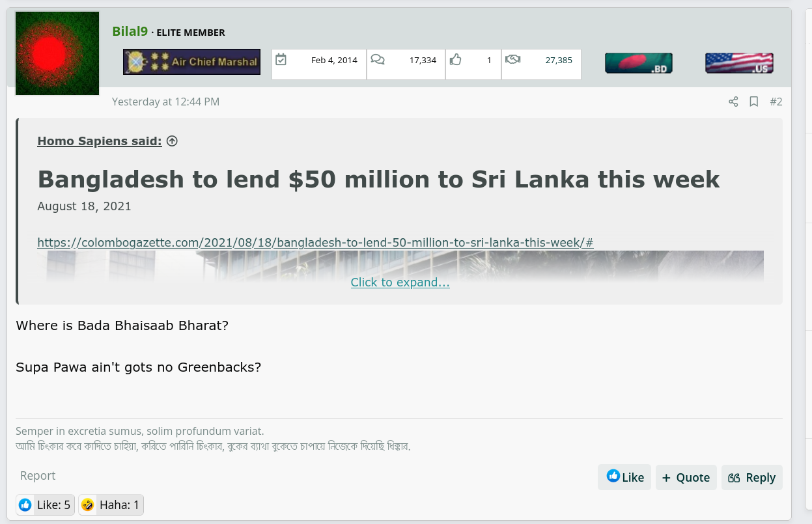812x524 pixels.
Task: Open the Bilal9 username profile link
Action: [x=130, y=31]
